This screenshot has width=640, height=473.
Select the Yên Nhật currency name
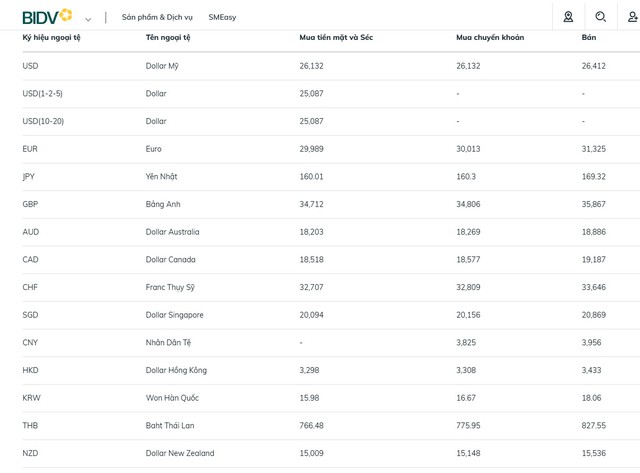162,177
